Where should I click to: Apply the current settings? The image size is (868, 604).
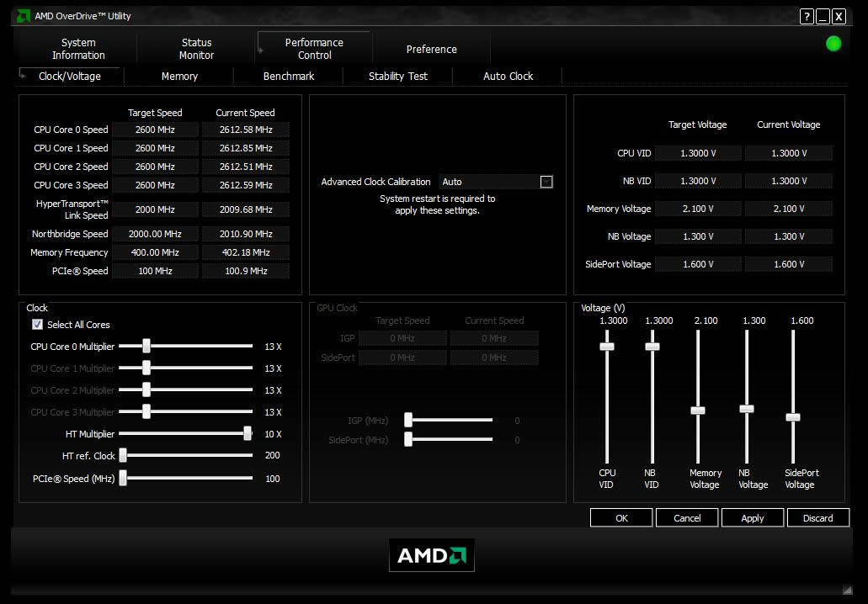point(753,518)
